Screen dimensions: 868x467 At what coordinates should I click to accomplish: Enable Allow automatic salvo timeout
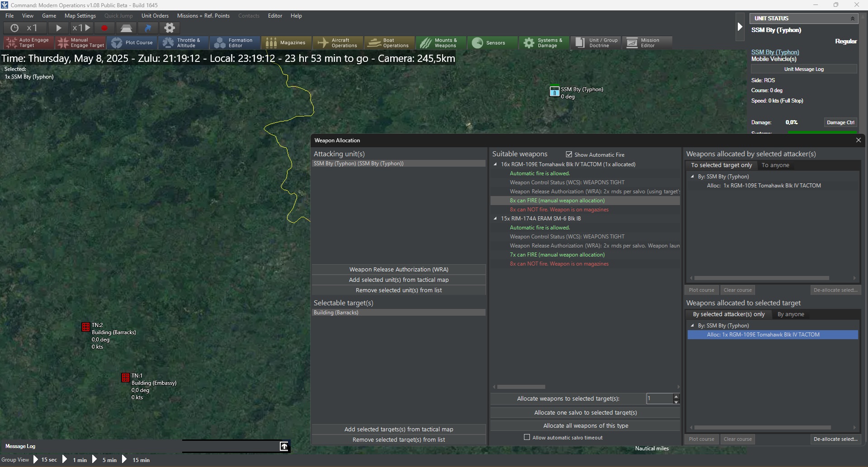pos(527,437)
